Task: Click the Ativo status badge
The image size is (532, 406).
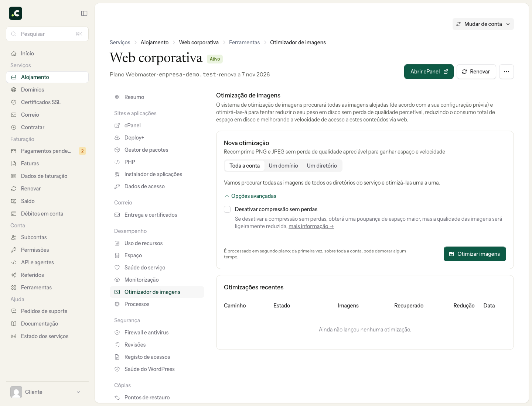Action: pyautogui.click(x=215, y=59)
